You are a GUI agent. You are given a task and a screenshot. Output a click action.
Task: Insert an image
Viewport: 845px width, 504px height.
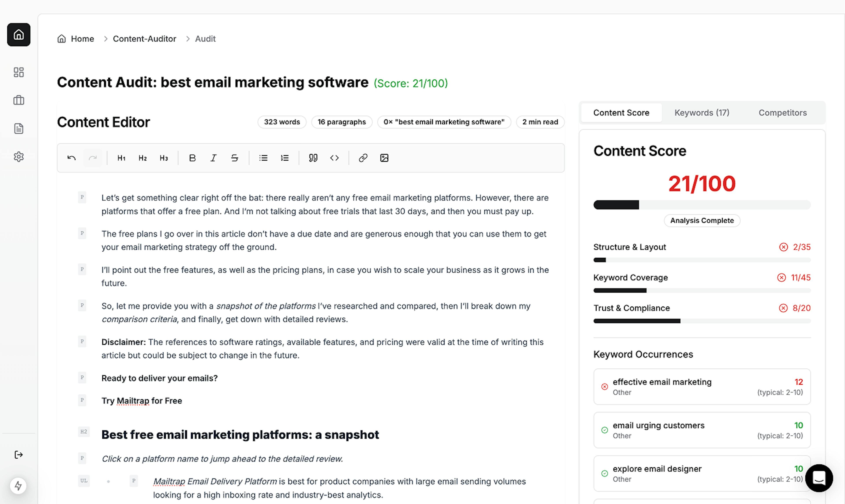click(384, 158)
